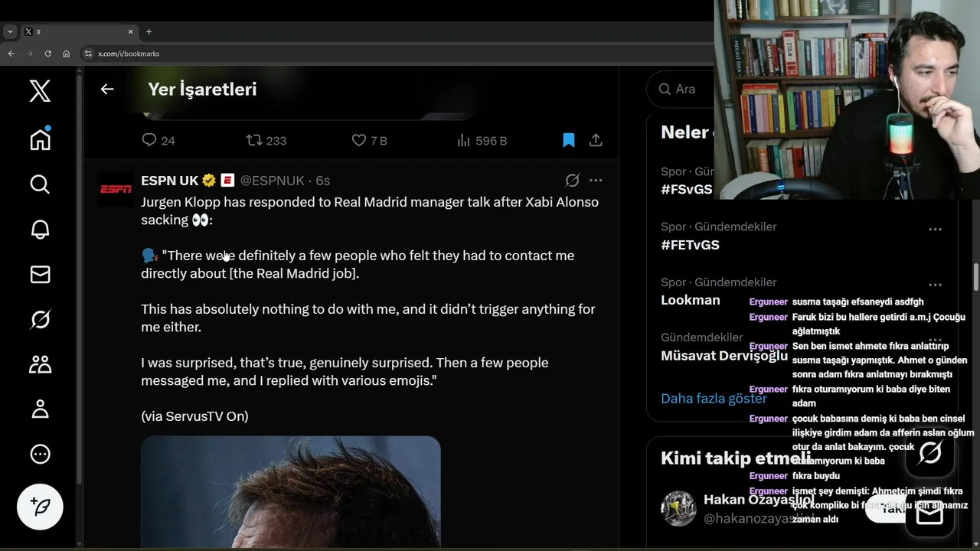
Task: Open Hakan Özayaşlıol's profile avatar
Action: point(678,508)
